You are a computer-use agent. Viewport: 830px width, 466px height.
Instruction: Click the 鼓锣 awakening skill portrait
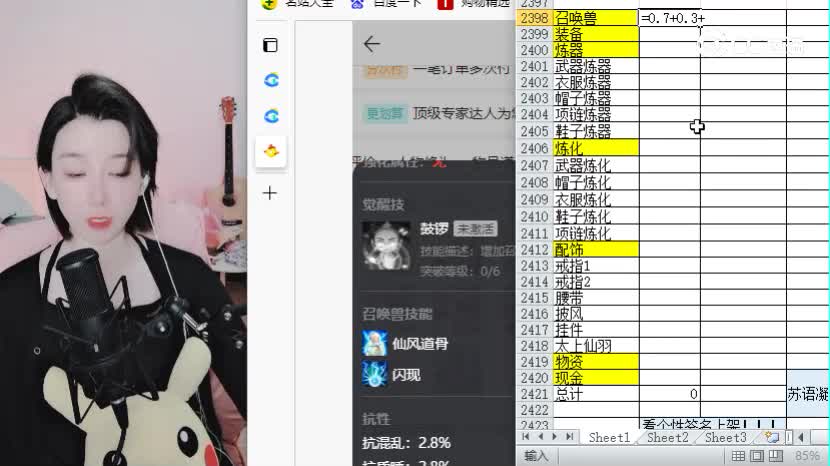pos(386,245)
